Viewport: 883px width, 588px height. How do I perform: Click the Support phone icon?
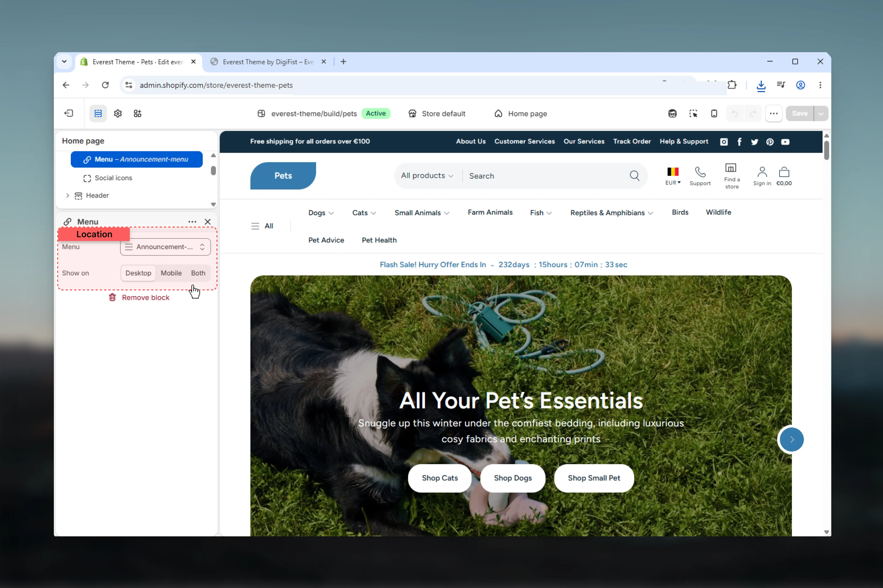[700, 172]
